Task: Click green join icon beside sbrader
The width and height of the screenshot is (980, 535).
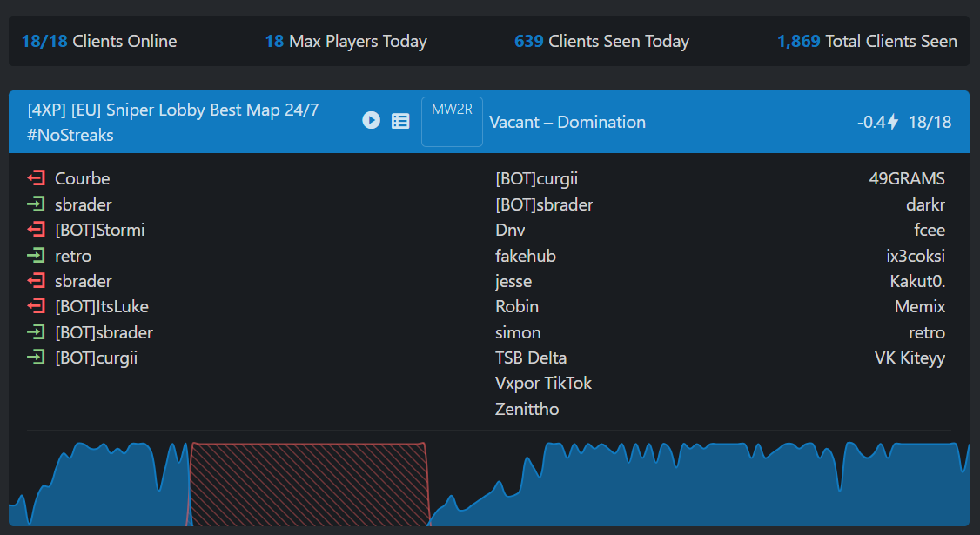Action: 37,204
